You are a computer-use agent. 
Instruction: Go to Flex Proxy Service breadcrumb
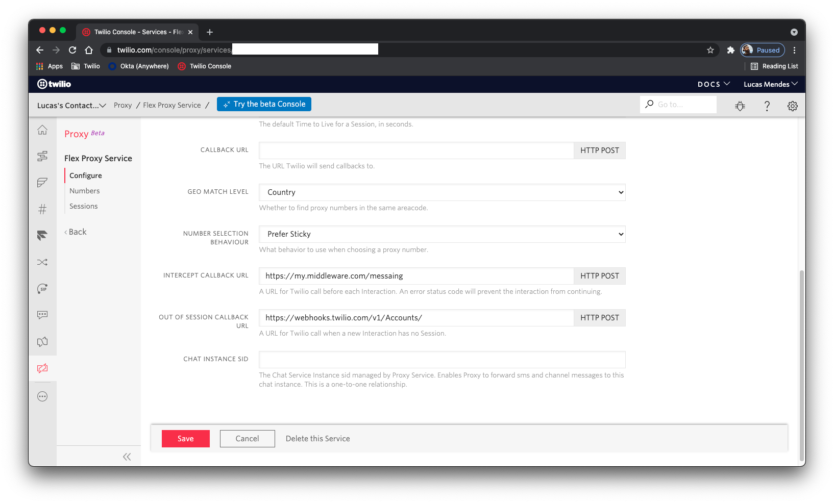tap(172, 105)
